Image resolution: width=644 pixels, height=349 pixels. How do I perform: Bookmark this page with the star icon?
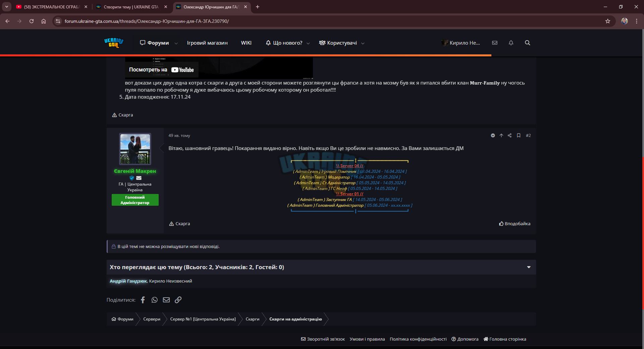tap(608, 21)
